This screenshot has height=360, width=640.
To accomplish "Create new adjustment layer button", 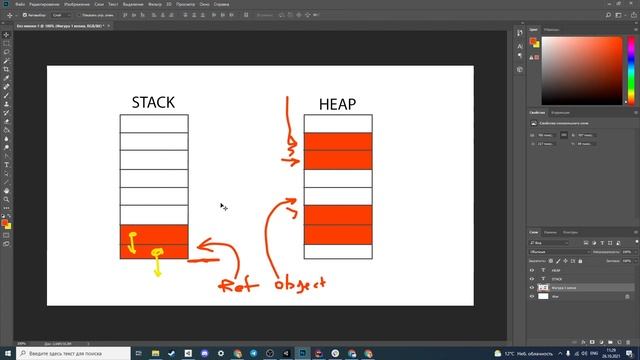I will click(x=601, y=342).
